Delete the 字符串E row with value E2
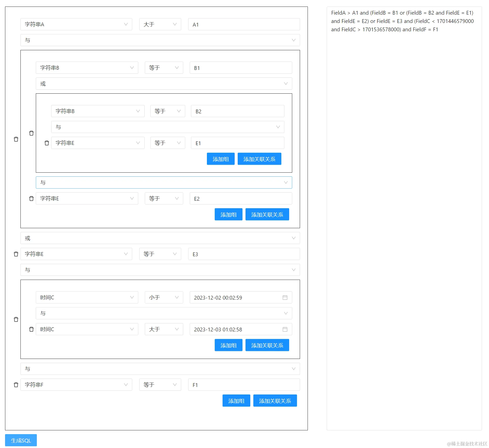Screen dimensions: 489x448 (31, 199)
